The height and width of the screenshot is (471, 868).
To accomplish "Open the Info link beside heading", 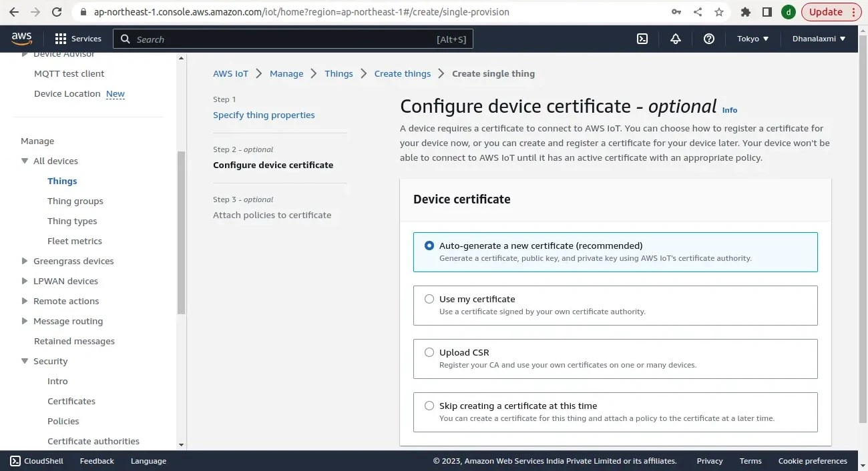I will point(730,110).
